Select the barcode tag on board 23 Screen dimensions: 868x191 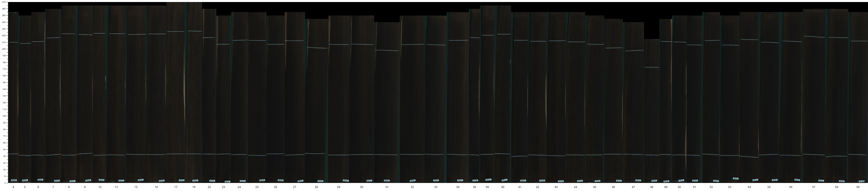[x=227, y=182]
